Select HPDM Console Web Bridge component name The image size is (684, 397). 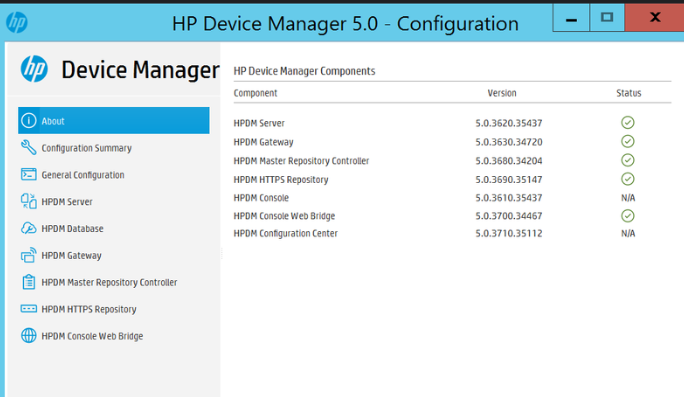point(284,216)
